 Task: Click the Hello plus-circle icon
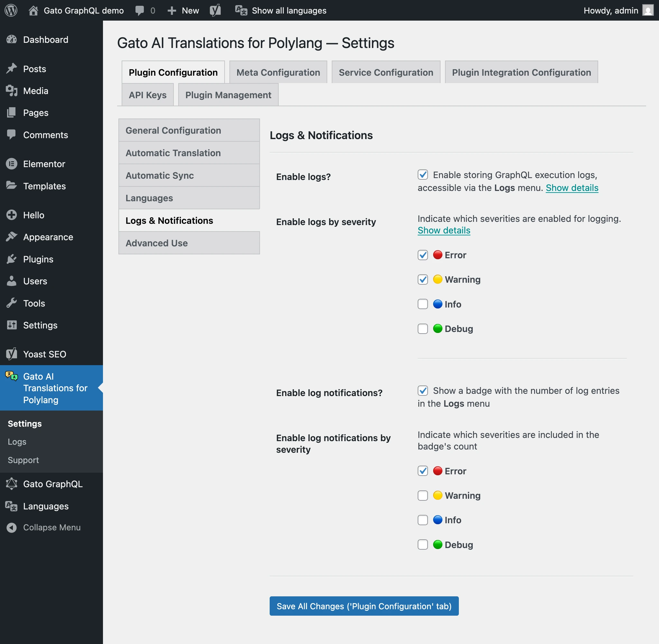tap(12, 215)
